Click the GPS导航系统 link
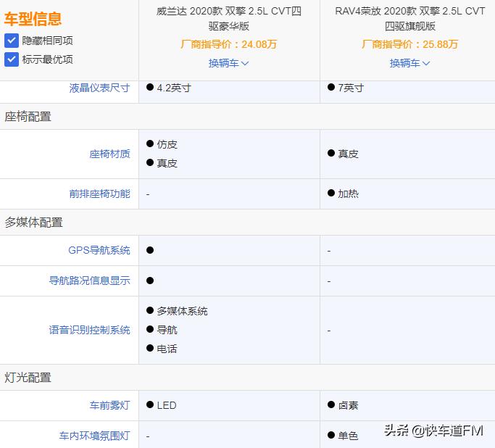This screenshot has height=448, width=495. click(x=99, y=250)
